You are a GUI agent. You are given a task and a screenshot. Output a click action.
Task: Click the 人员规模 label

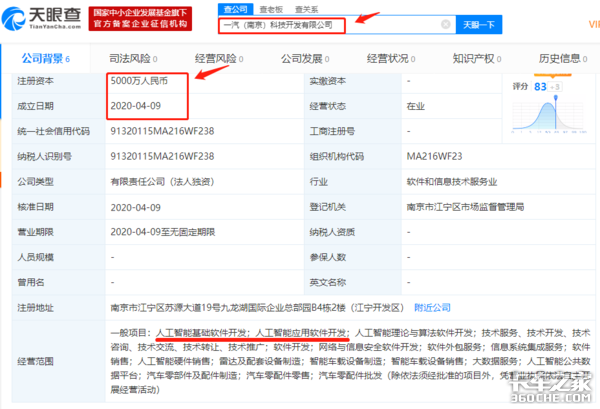35,257
